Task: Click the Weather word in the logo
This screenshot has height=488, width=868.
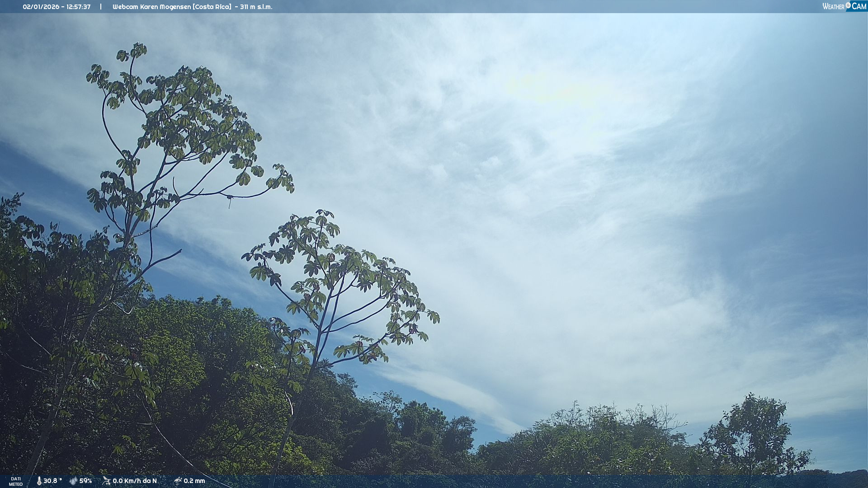Action: (833, 7)
